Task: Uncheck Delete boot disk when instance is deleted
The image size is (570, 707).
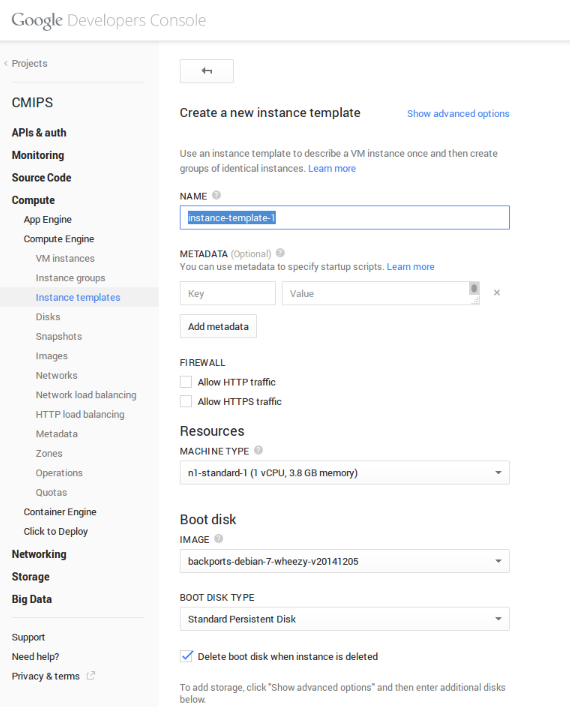Action: tap(186, 656)
